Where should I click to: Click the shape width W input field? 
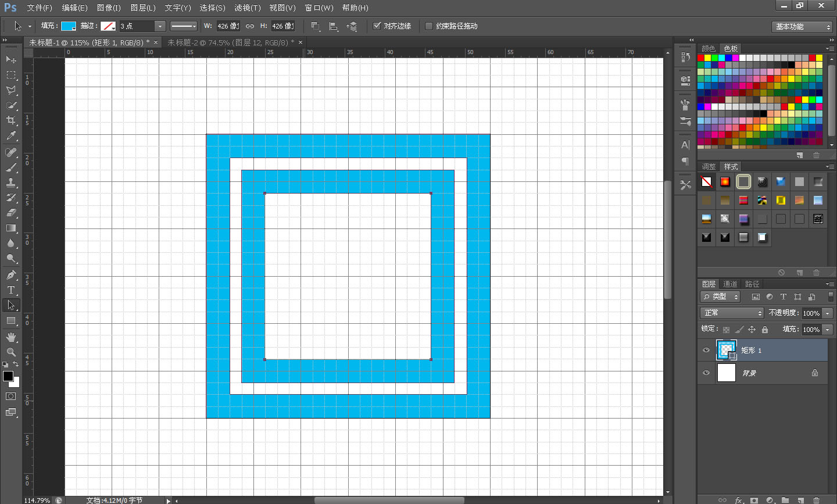click(x=227, y=26)
